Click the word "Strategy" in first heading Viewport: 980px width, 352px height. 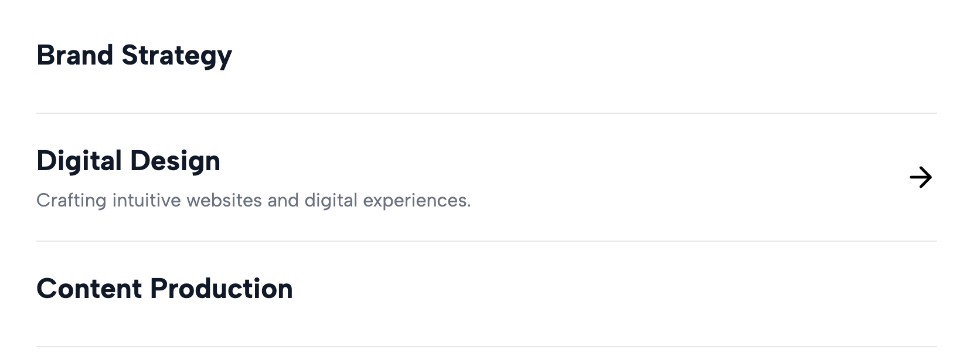click(x=176, y=56)
